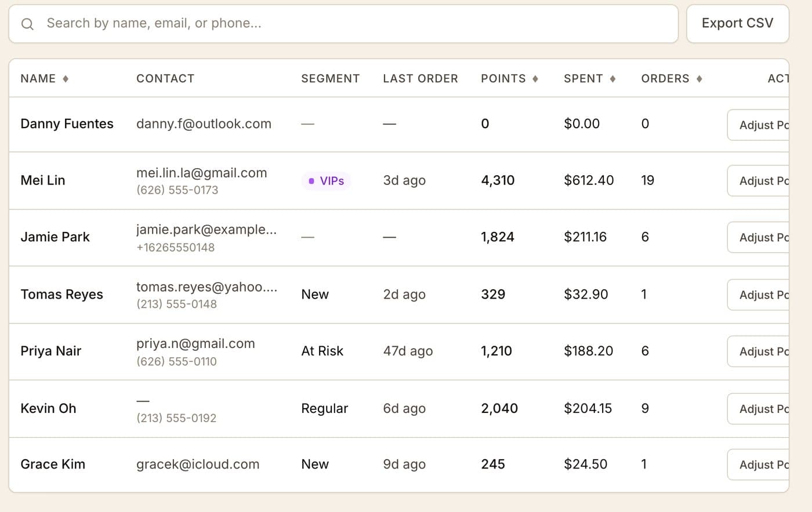Viewport: 812px width, 512px height.
Task: Sort by the Name column sort arrow
Action: point(66,79)
